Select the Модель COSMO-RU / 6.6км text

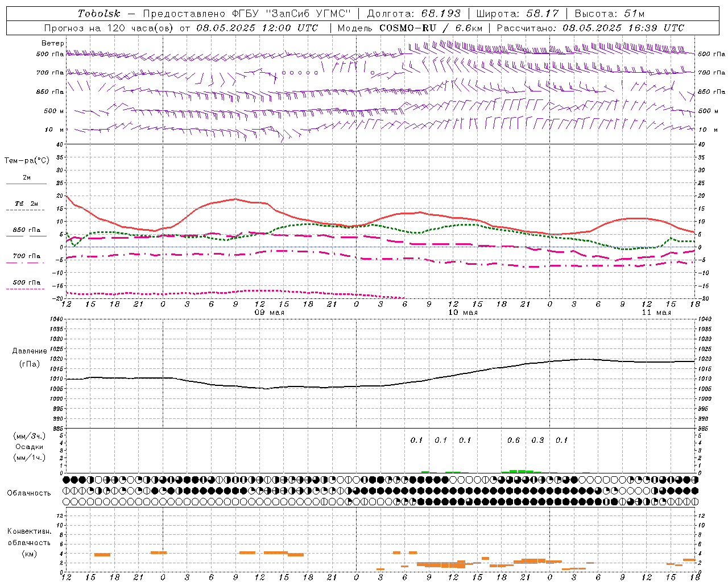click(x=410, y=28)
